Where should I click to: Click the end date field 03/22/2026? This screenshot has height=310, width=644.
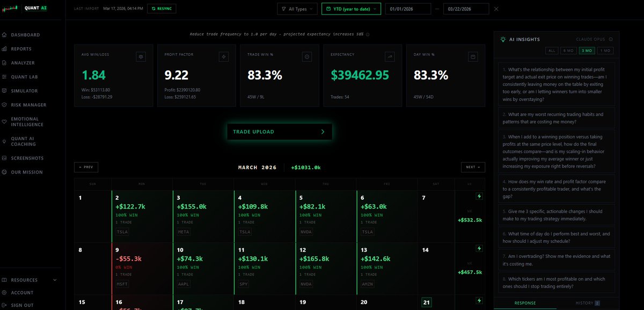coord(466,9)
